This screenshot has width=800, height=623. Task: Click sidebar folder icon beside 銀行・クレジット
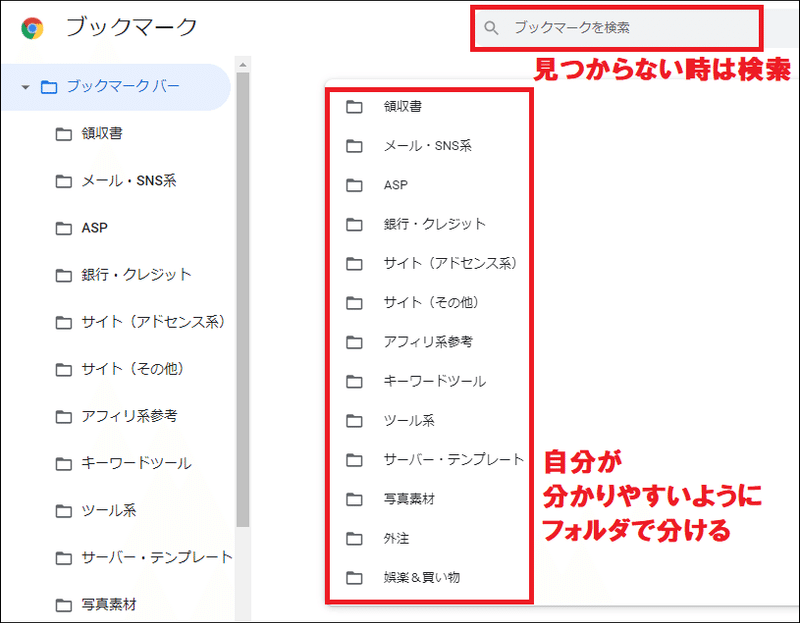coord(63,276)
